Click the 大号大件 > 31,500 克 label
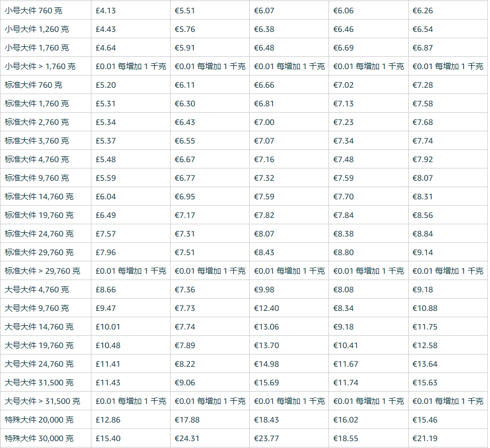 [43, 401]
